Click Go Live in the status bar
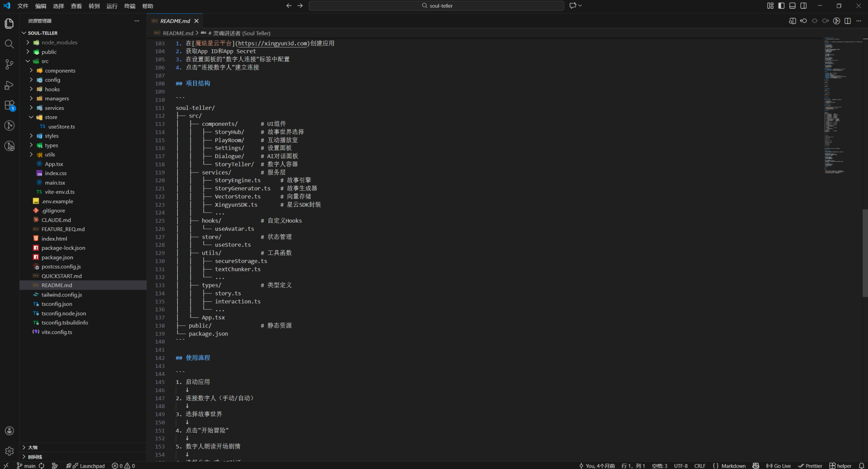The width and height of the screenshot is (868, 469). click(778, 466)
